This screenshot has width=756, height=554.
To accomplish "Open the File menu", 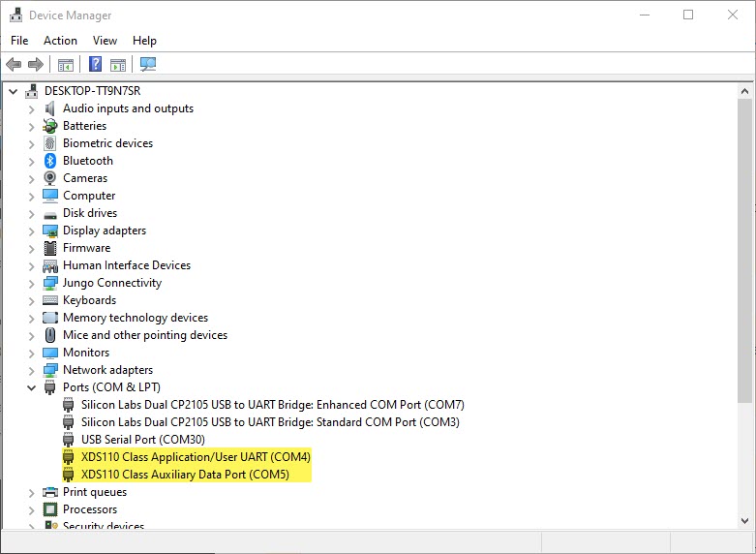I will point(19,41).
